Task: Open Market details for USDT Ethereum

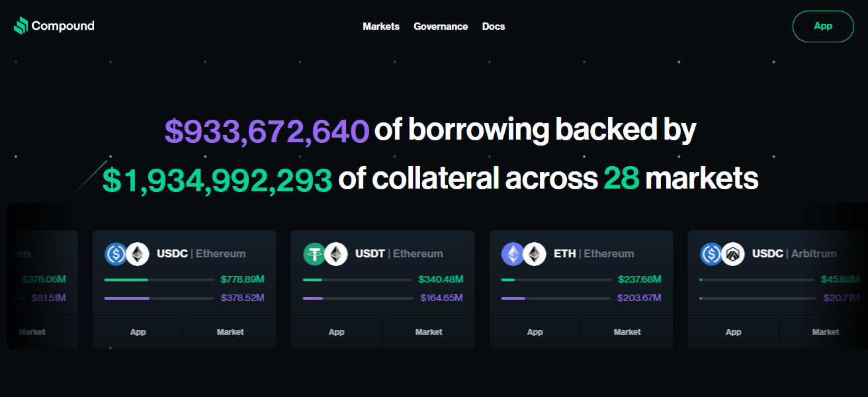Action: point(429,332)
